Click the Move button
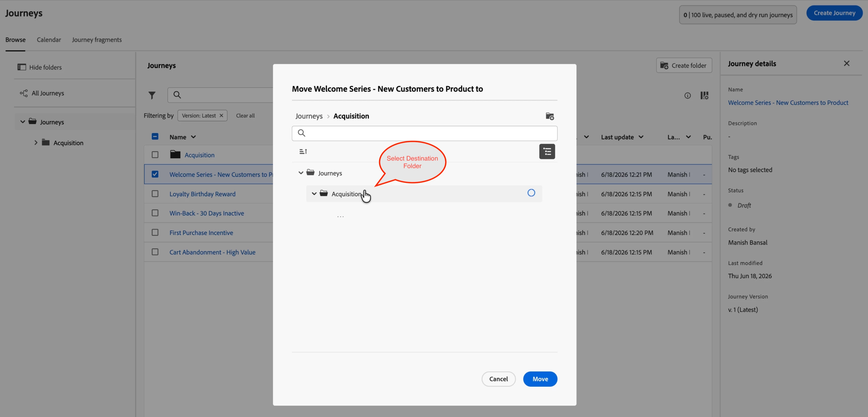Image resolution: width=868 pixels, height=417 pixels. (540, 379)
